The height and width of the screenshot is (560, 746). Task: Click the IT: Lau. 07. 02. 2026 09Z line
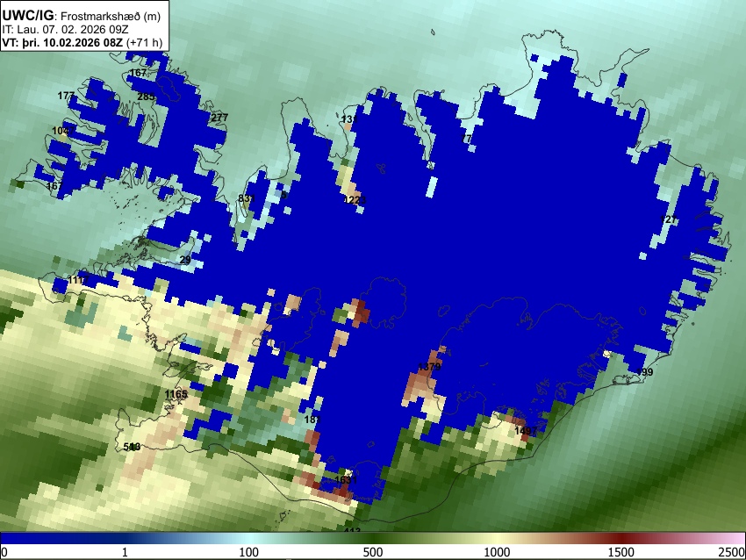pyautogui.click(x=65, y=30)
